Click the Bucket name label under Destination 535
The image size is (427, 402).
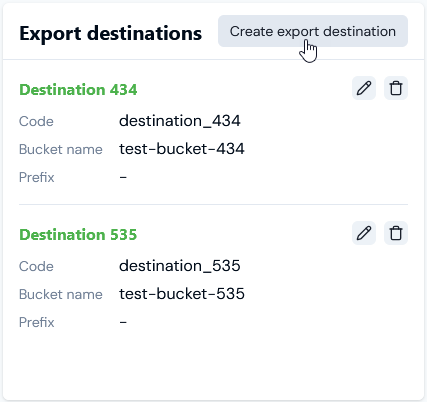point(61,294)
